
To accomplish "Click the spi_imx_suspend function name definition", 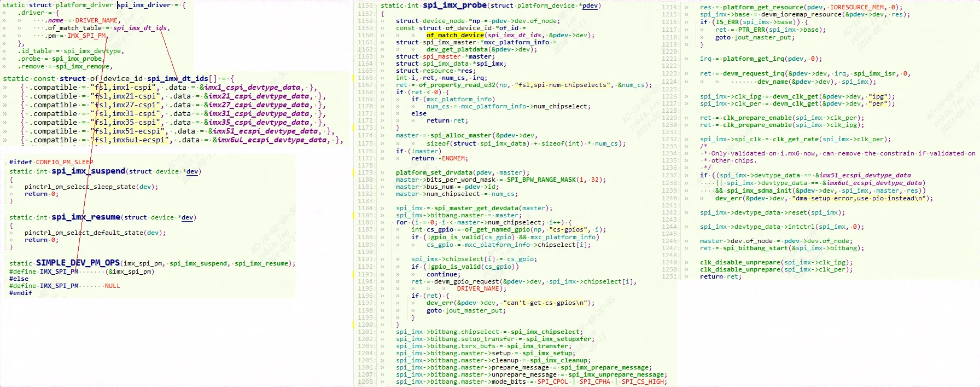I will [x=88, y=171].
